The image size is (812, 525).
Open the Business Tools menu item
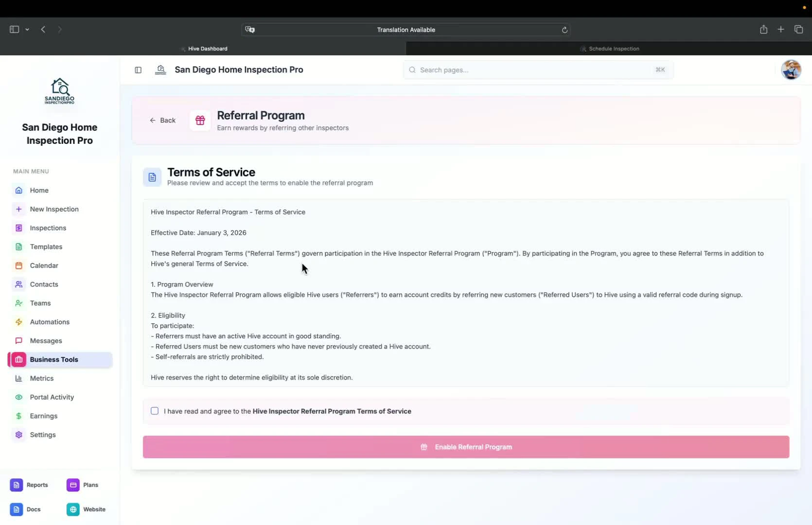[x=60, y=360]
